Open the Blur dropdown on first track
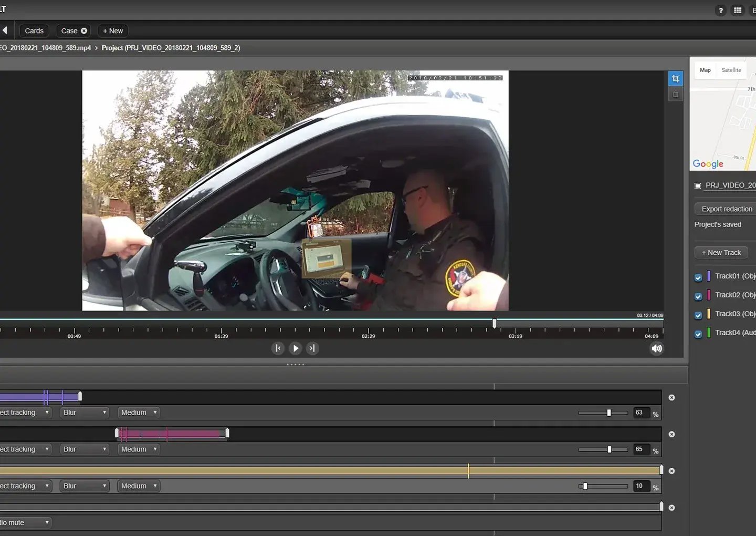 (x=85, y=413)
